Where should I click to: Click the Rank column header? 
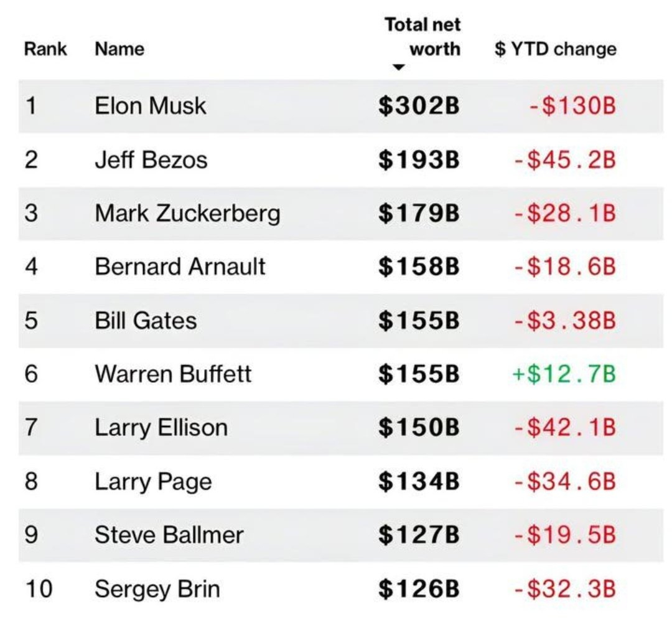45,49
